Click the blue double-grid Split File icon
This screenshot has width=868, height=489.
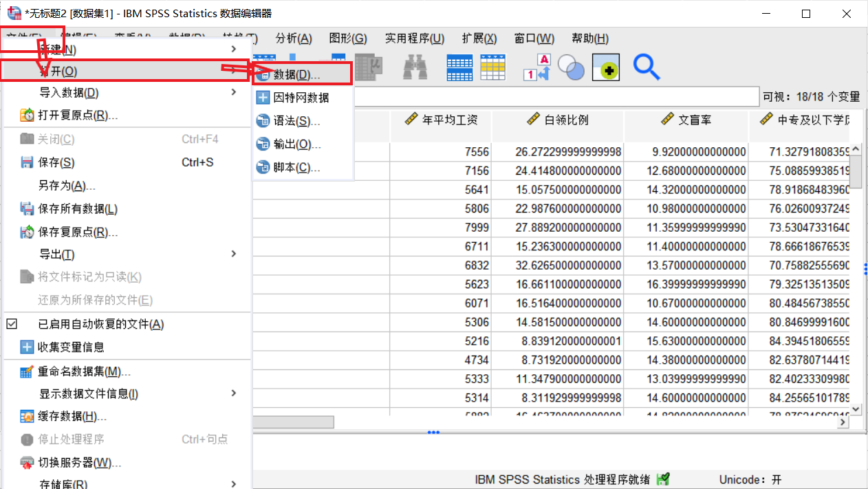(459, 67)
